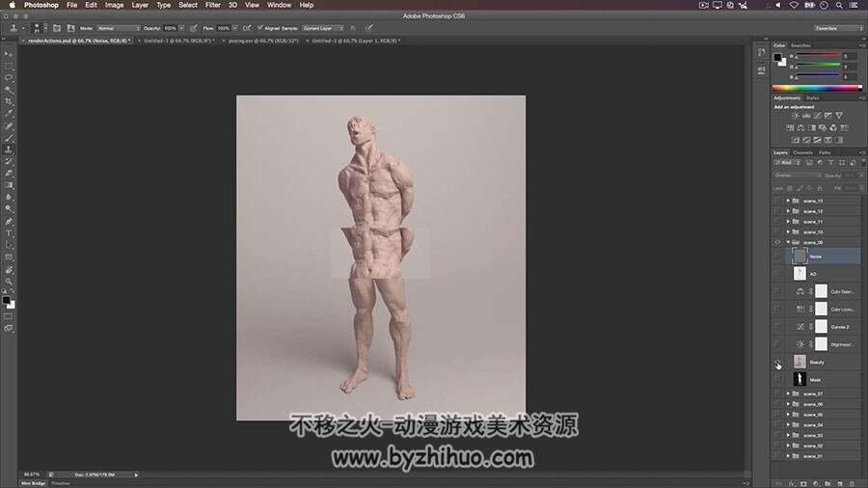Select the Crop tool
868x488 pixels.
coord(9,102)
